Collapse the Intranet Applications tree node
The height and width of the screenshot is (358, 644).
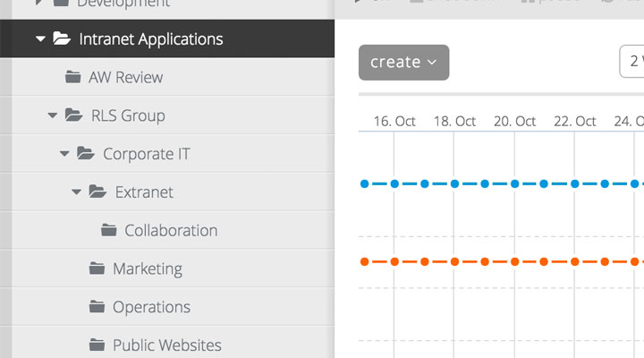40,39
